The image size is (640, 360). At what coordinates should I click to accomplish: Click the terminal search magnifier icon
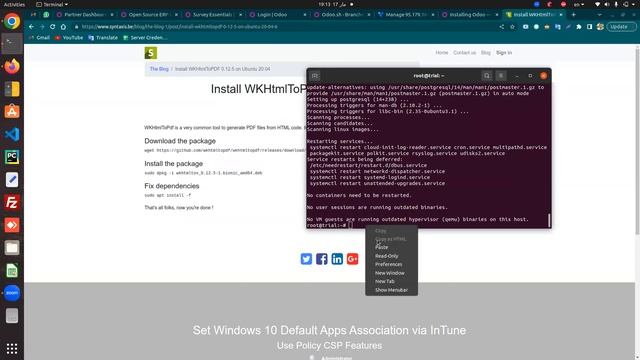click(487, 76)
